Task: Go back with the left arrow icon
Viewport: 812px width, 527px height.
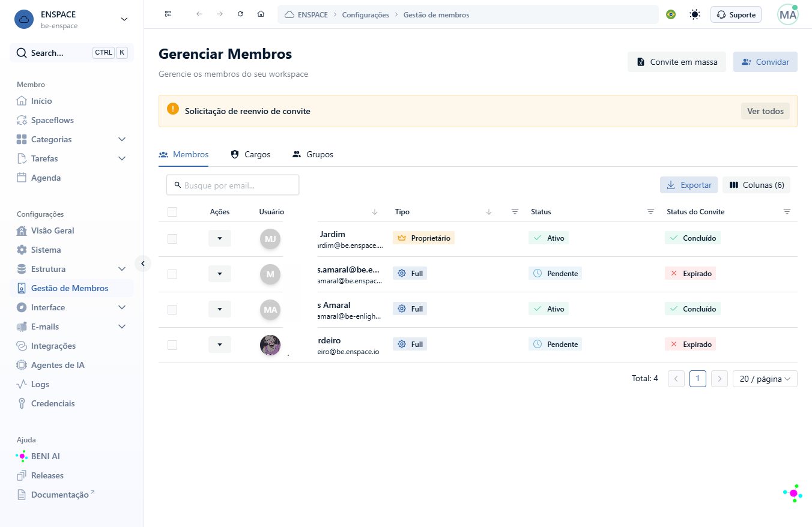Action: tap(199, 14)
